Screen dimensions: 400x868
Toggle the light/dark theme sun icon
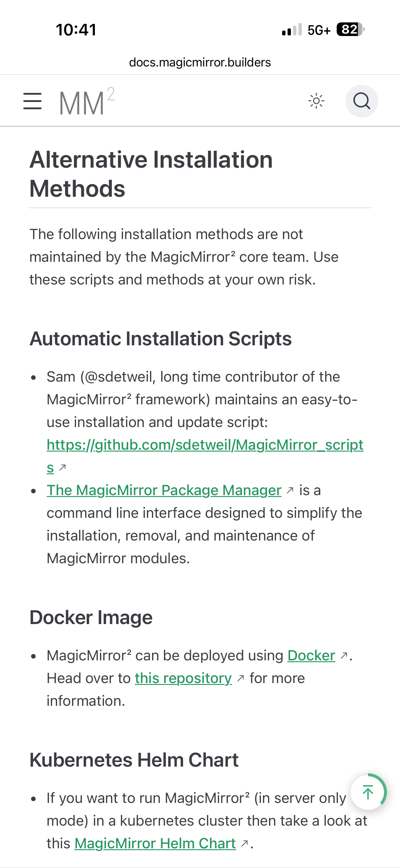(316, 101)
